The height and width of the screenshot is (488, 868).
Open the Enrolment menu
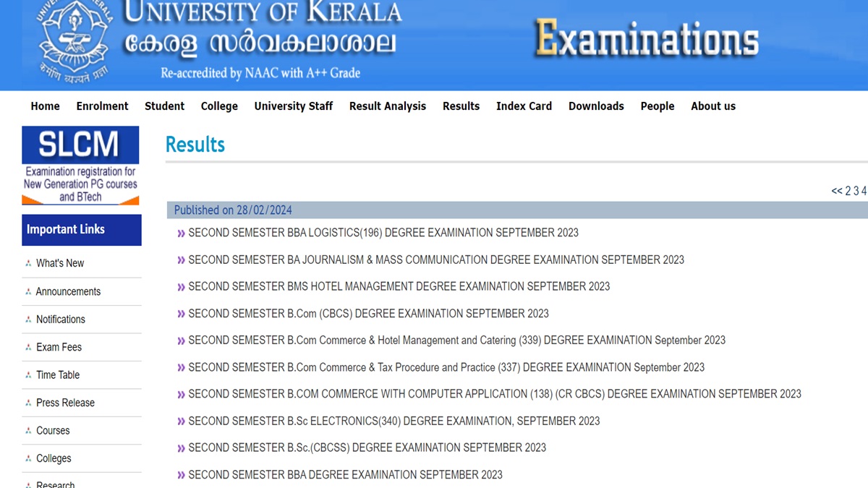102,106
